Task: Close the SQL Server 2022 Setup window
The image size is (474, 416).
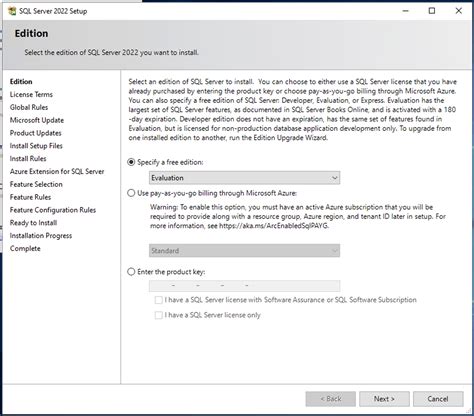Action: tap(459, 11)
